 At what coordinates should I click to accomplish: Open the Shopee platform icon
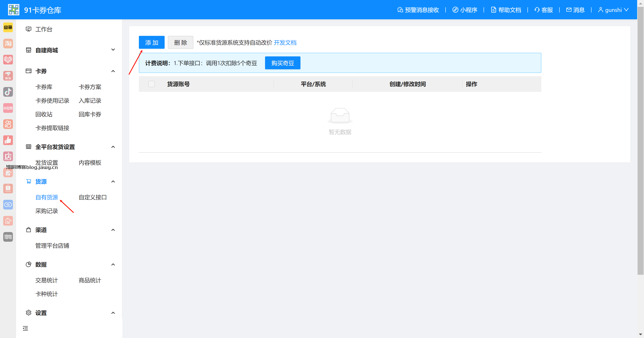[8, 189]
